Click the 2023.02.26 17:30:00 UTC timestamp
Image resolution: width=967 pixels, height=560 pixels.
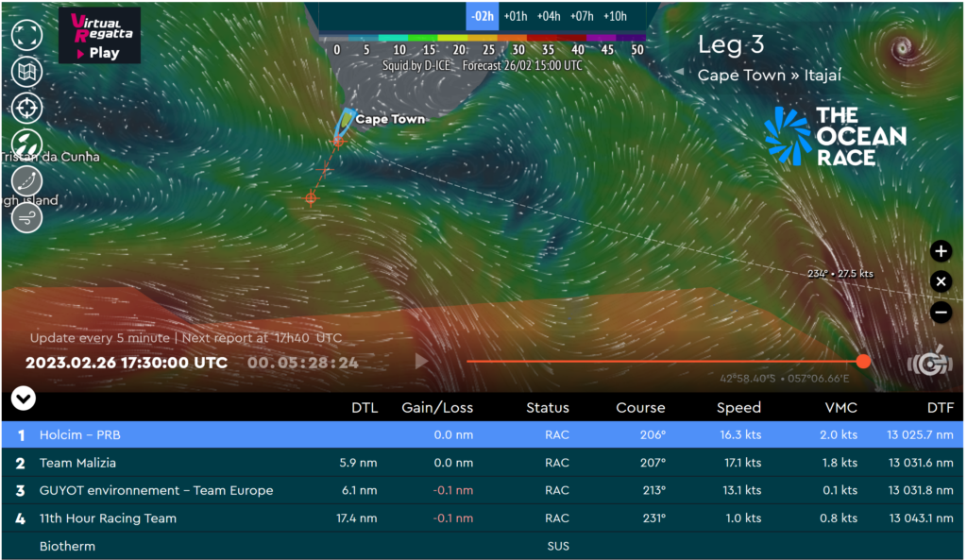pos(127,363)
